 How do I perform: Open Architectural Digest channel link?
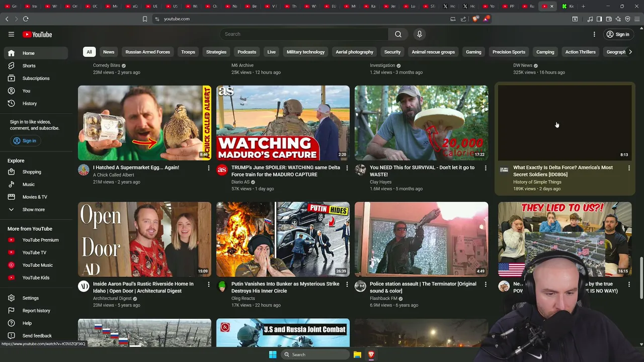coord(112,299)
